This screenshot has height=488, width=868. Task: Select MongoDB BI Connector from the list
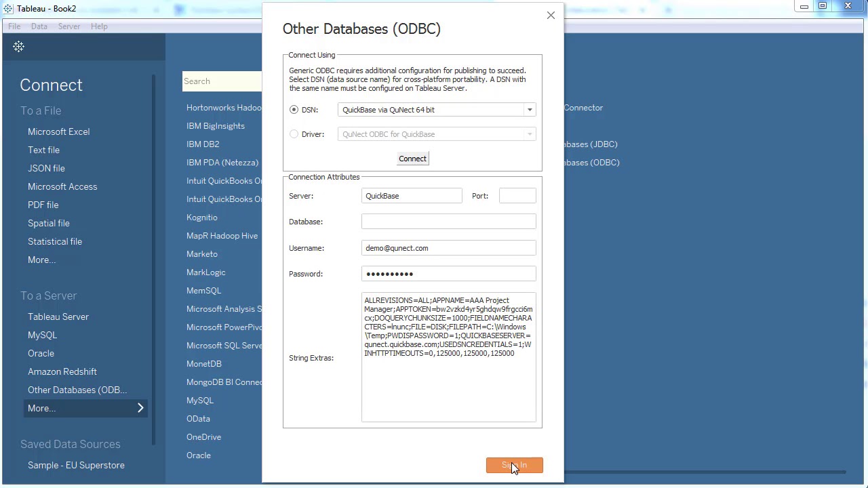pyautogui.click(x=224, y=382)
